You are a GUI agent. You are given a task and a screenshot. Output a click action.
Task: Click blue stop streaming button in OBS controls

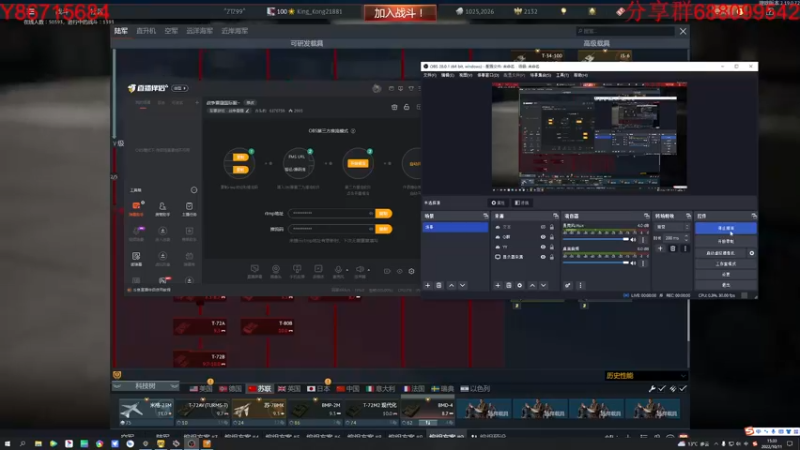726,228
